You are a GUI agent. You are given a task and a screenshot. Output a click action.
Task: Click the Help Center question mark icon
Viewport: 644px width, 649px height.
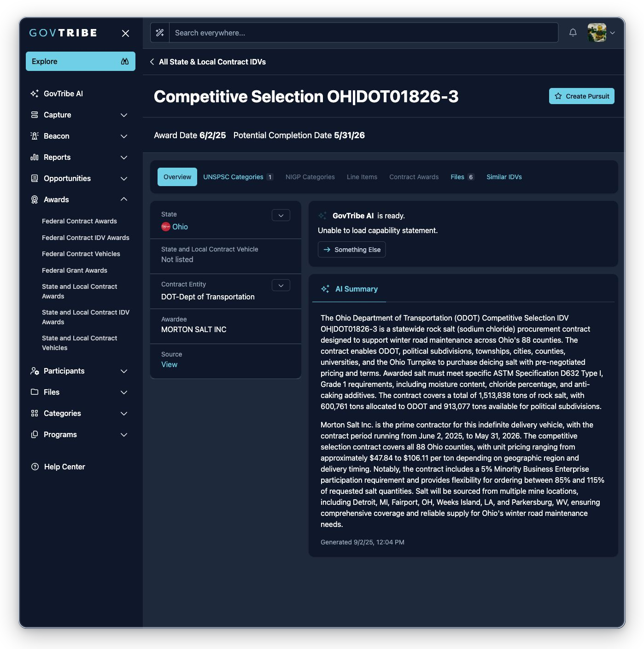click(35, 467)
